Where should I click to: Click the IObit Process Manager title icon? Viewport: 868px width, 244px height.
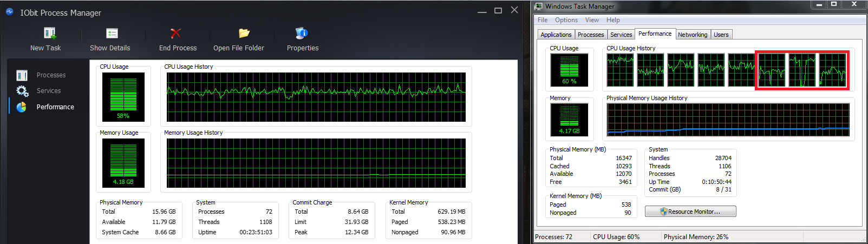10,11
